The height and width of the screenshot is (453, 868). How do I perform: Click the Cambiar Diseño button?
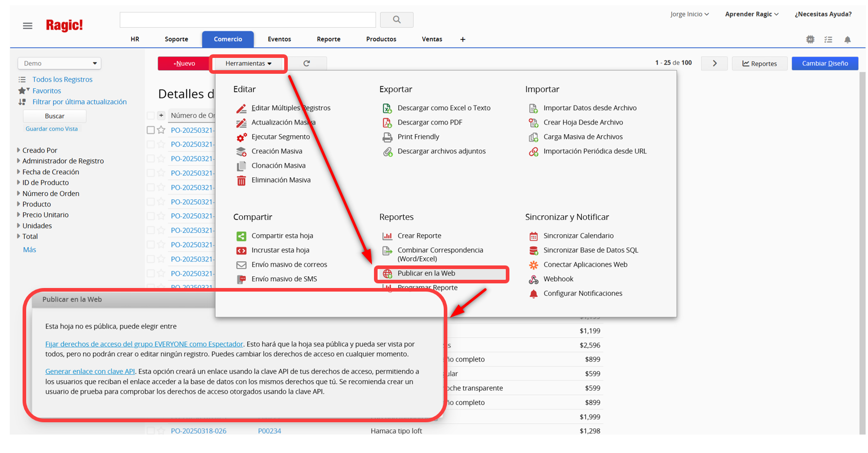(x=825, y=64)
